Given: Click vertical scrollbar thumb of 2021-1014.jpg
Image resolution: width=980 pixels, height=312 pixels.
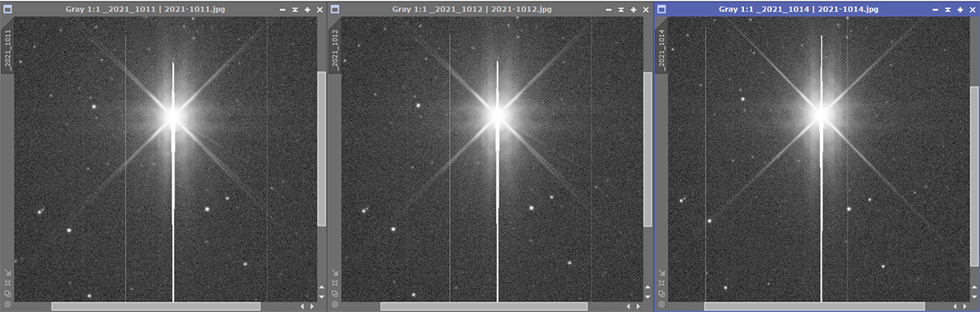Looking at the screenshot, I should point(974,176).
